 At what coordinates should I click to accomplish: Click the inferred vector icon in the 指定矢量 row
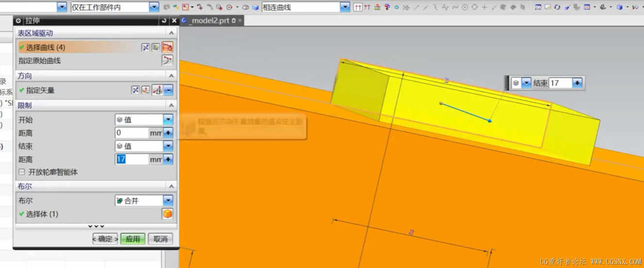pyautogui.click(x=157, y=90)
